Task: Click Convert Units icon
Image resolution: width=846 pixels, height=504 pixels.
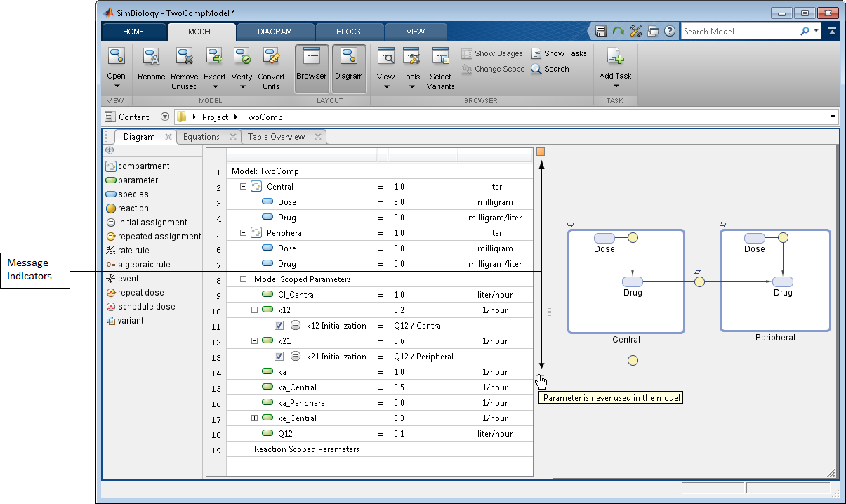Action: point(271,57)
